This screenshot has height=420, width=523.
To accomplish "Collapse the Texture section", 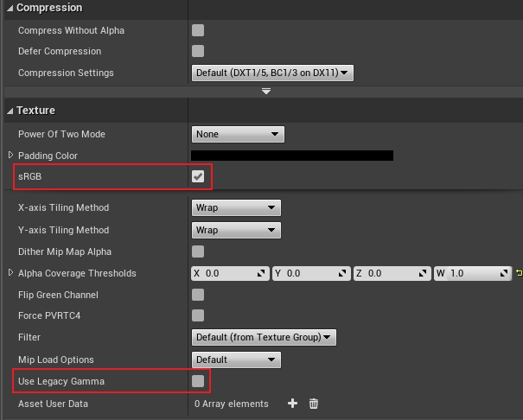I will 10,111.
